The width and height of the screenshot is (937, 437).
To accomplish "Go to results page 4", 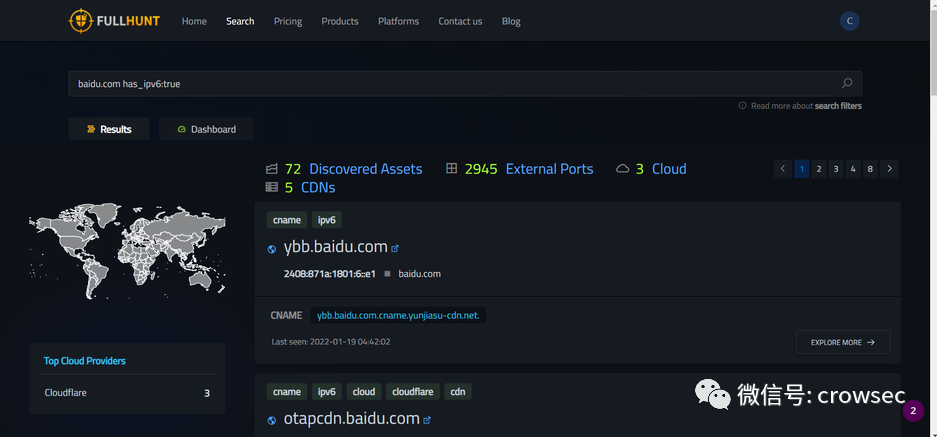I will 853,169.
